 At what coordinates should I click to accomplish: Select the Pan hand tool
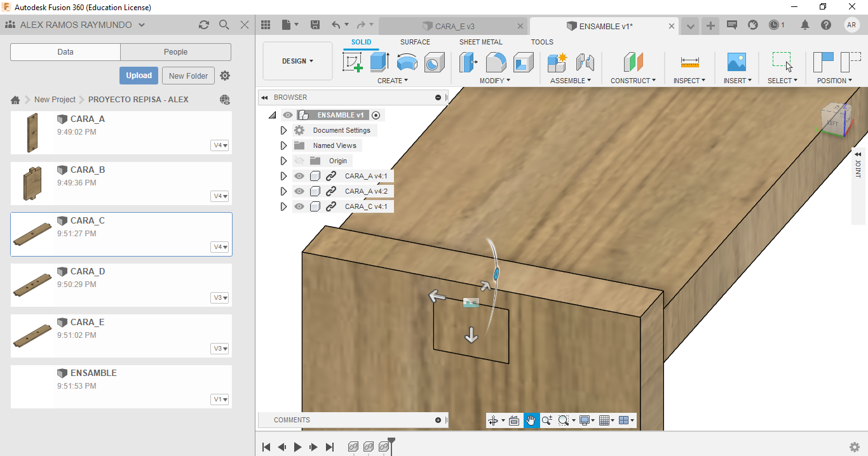click(x=531, y=420)
